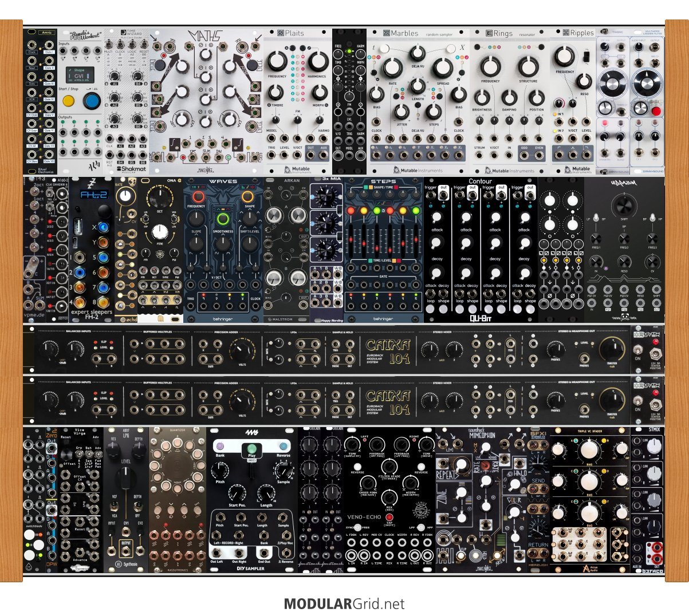This screenshot has height=616, width=689.
Task: Select the Marbles JITTER knob
Action: (402, 112)
